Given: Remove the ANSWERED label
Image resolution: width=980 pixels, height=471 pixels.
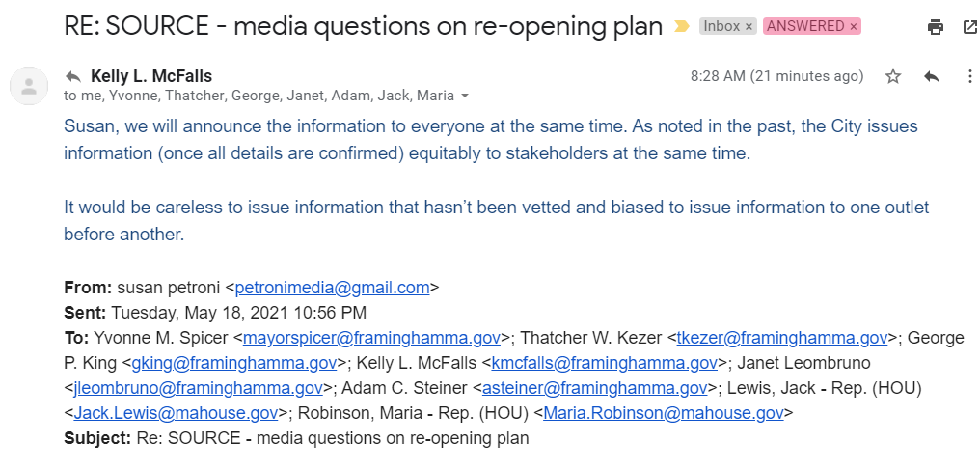Looking at the screenshot, I should (854, 27).
